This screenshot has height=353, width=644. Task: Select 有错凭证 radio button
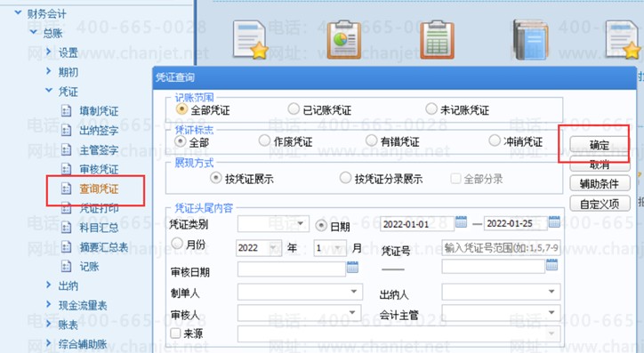[371, 140]
